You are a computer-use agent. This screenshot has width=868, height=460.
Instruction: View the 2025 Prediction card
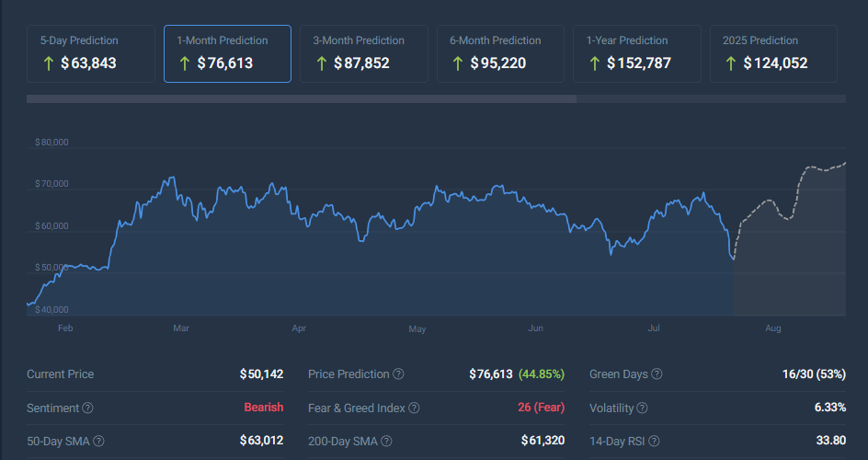coord(773,53)
